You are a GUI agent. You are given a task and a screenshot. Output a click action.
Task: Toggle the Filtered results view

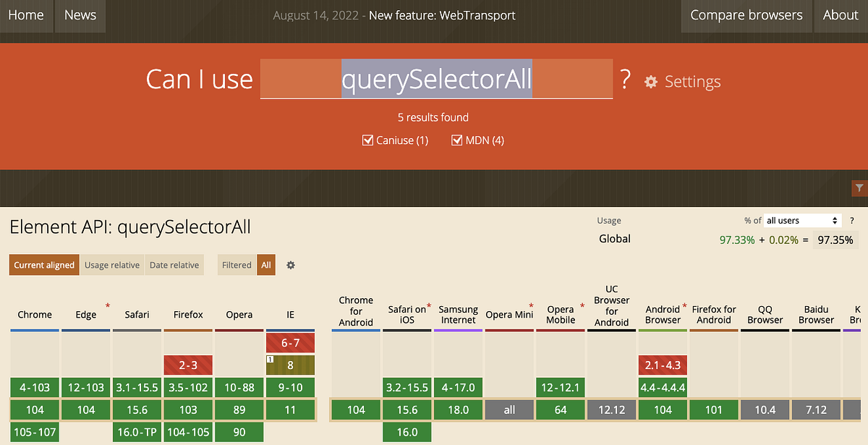237,265
